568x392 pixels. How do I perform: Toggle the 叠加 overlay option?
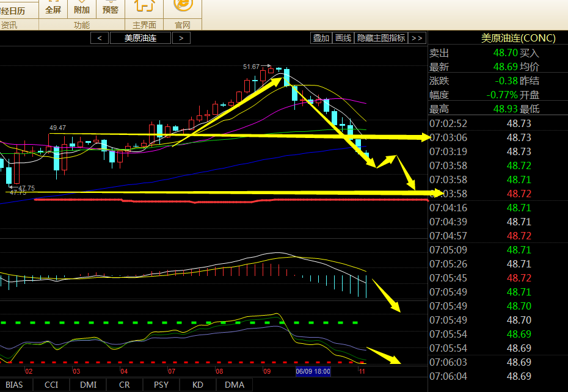click(321, 38)
